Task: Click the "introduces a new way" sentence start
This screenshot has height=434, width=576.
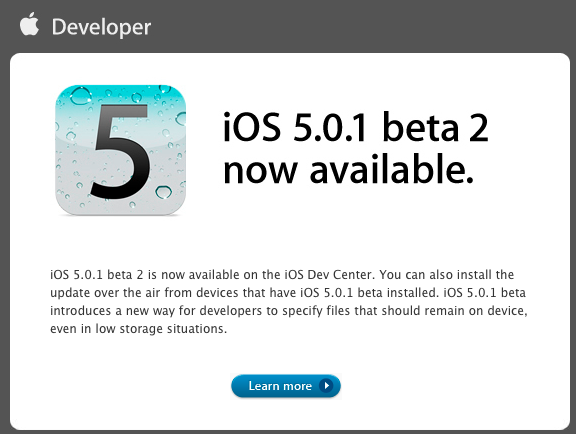Action: pyautogui.click(x=112, y=311)
